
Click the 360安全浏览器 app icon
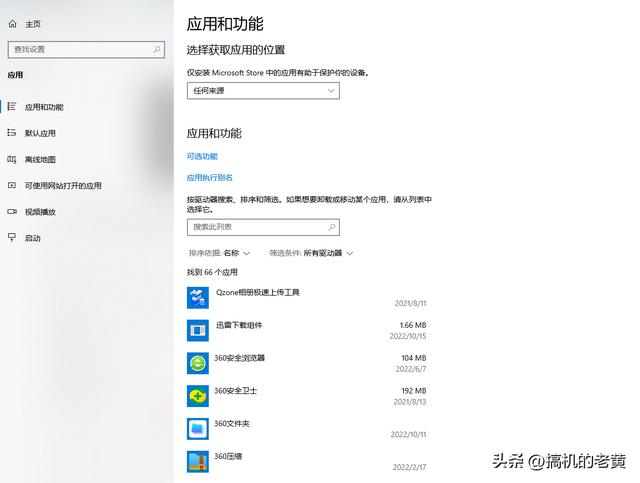pos(198,363)
